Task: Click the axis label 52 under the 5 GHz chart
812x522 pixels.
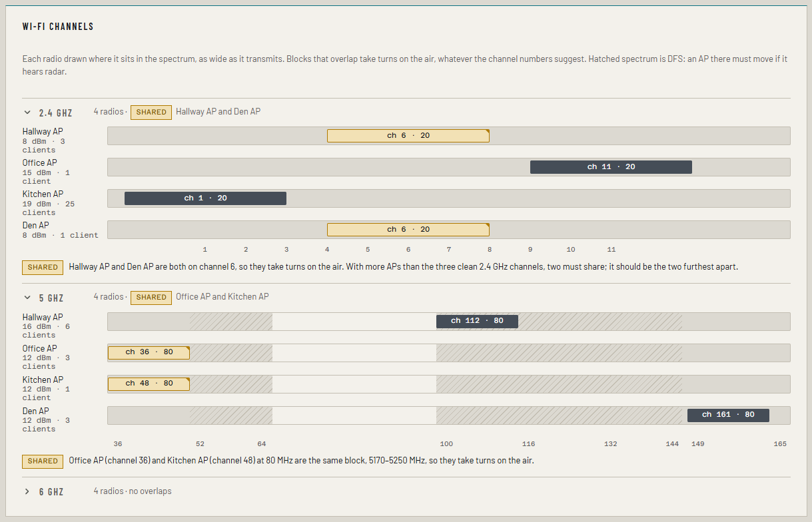Action: (200, 444)
